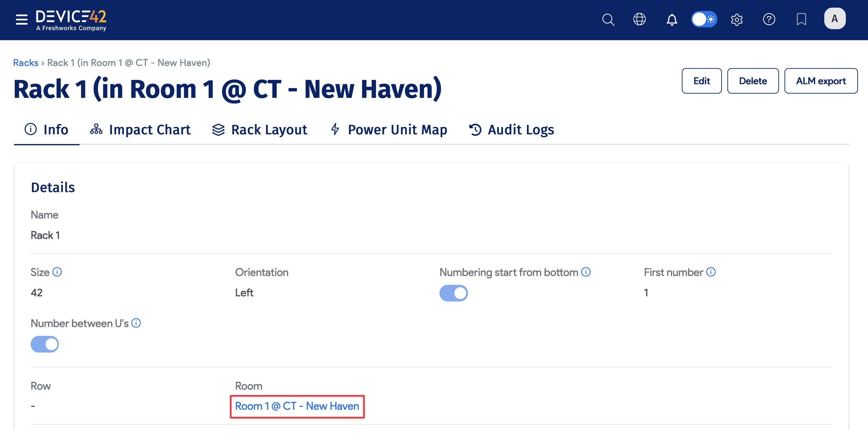Image resolution: width=868 pixels, height=448 pixels.
Task: Switch to the Power Unit Map tab
Action: (389, 130)
